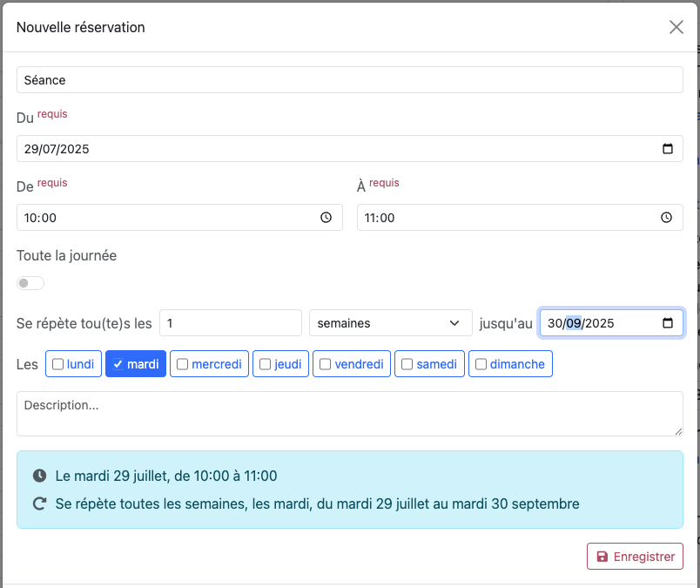Click the repeat interval number field

[x=230, y=323]
